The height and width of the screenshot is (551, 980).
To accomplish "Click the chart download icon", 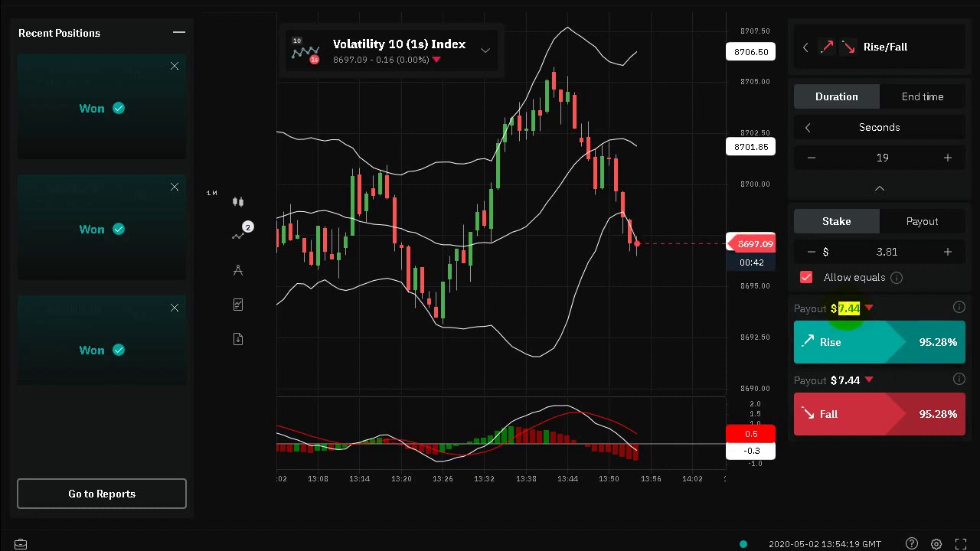I will [x=238, y=339].
